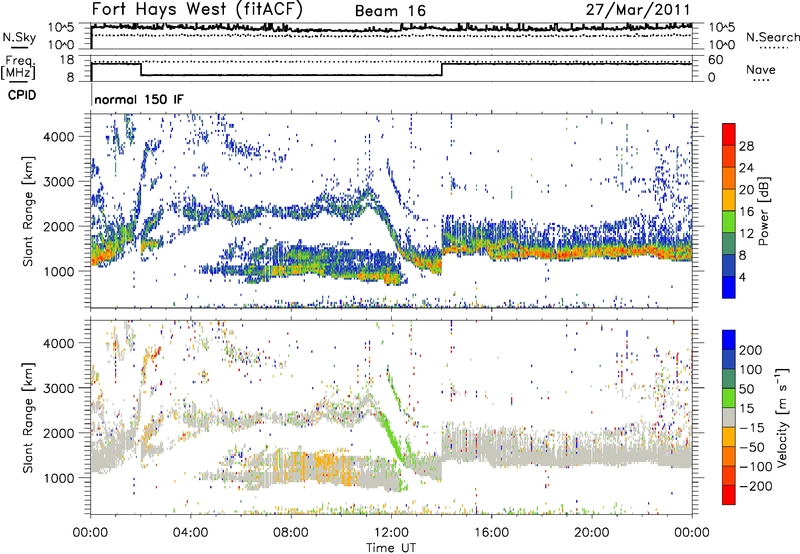The image size is (800, 554).
Task: Click "04:00" on the time axis
Action: coord(190,533)
